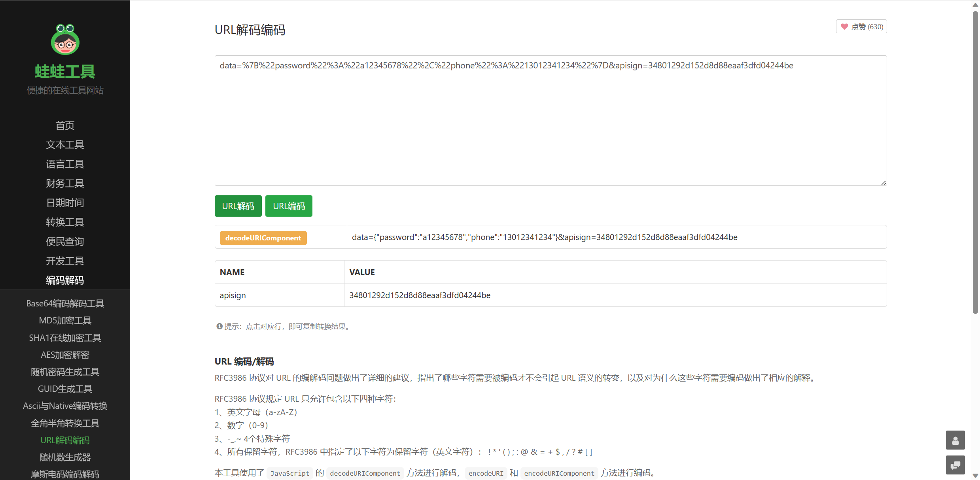
Task: Click the frog mascot logo
Action: pos(65,39)
